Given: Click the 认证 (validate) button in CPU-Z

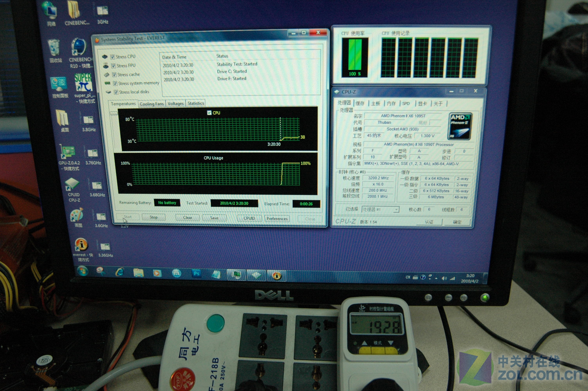Looking at the screenshot, I should tap(429, 222).
